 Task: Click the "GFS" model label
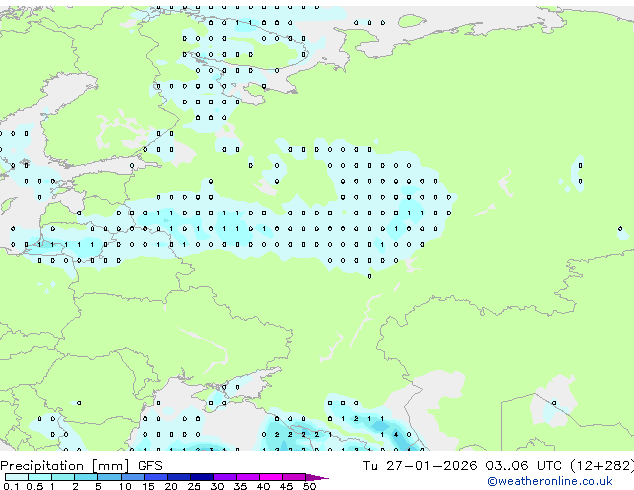[x=150, y=466]
